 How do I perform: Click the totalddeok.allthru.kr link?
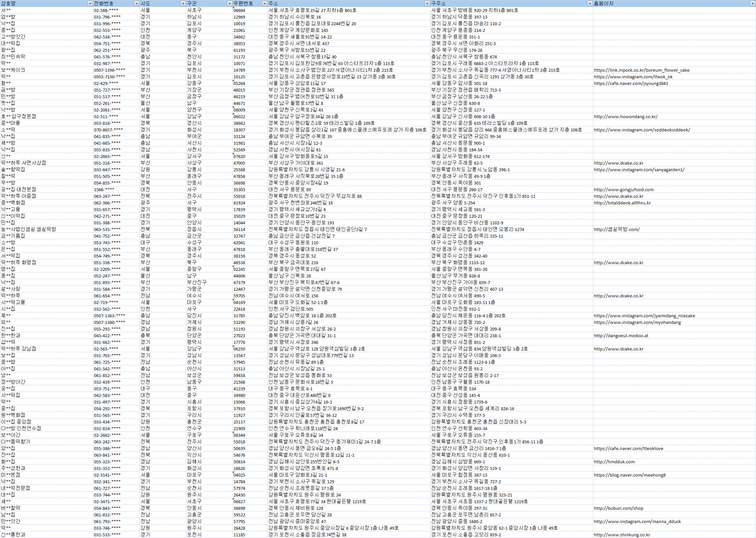click(x=622, y=203)
